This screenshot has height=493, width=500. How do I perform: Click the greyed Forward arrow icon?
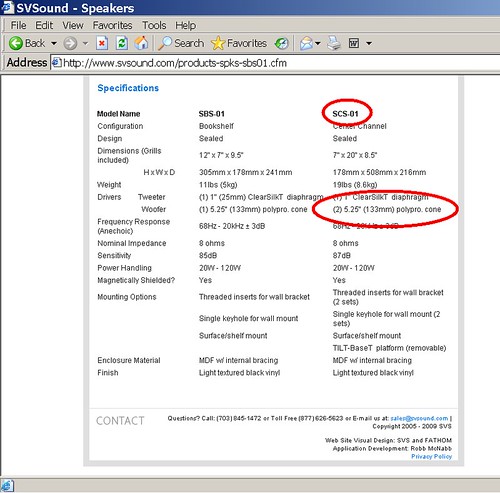(x=70, y=43)
